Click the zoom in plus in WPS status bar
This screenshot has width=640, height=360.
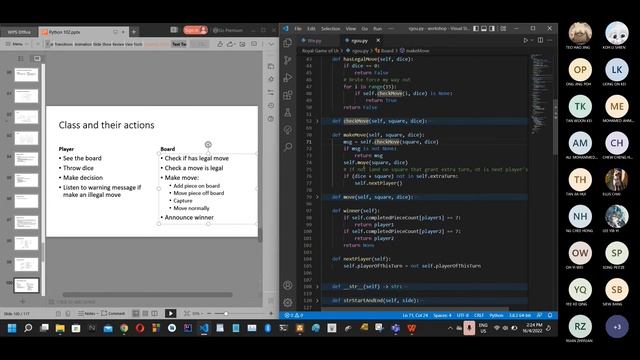pyautogui.click(x=271, y=313)
